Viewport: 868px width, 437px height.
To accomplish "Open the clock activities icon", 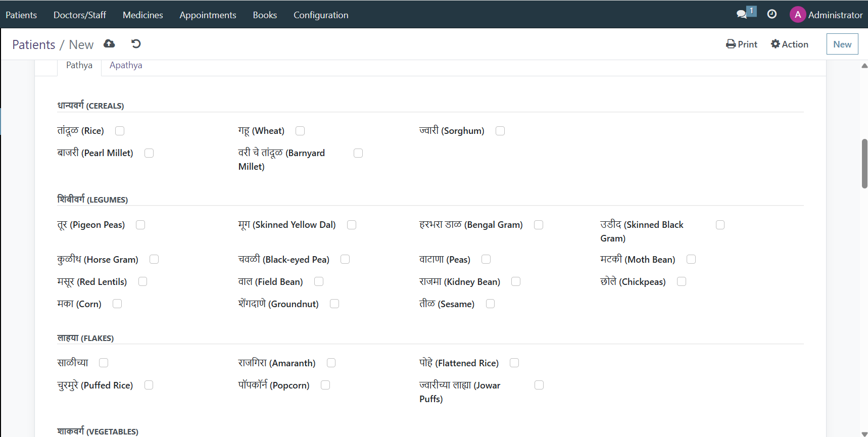I will point(771,14).
